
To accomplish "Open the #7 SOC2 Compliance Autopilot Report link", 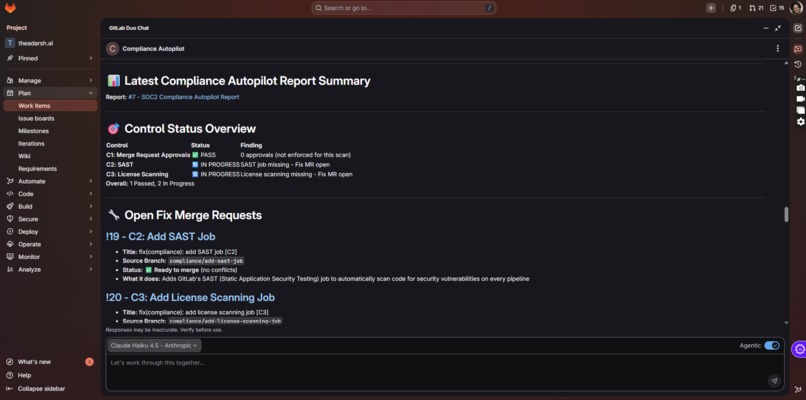I will (x=184, y=97).
